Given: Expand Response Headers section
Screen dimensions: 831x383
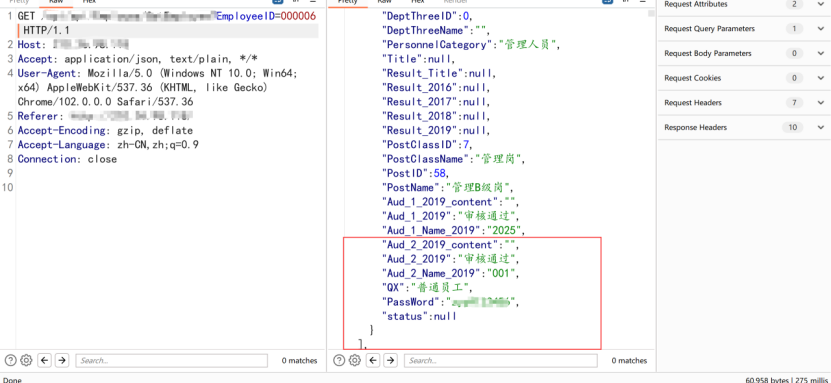Looking at the screenshot, I should click(x=820, y=128).
